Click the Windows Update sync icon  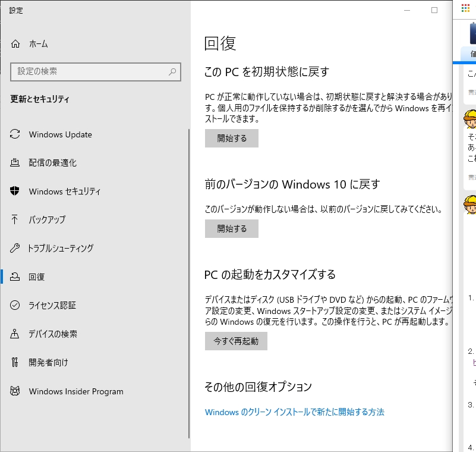pyautogui.click(x=15, y=134)
